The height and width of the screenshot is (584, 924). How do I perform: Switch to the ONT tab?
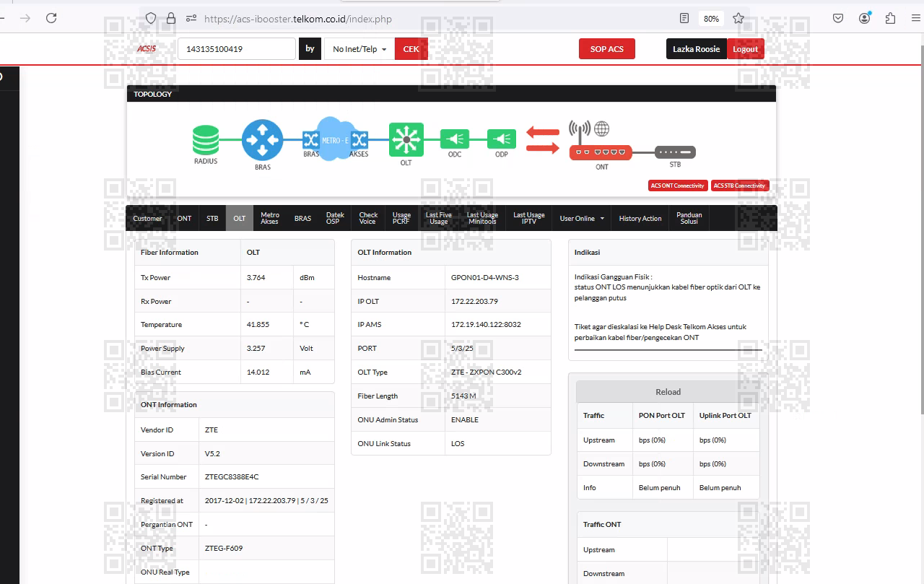[184, 218]
